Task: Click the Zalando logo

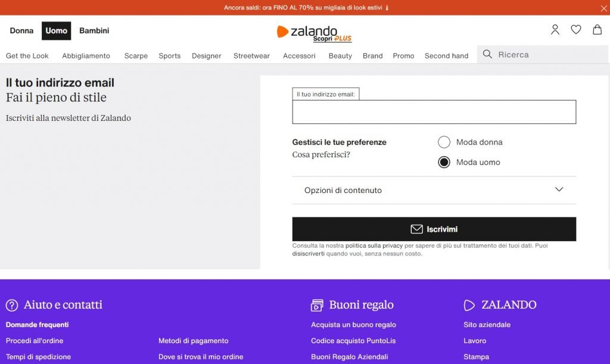Action: [307, 31]
